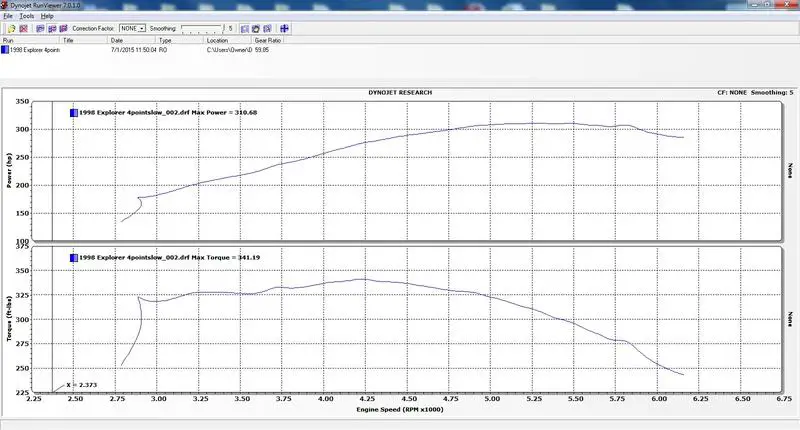This screenshot has width=800, height=430.
Task: Click the 'Engine Speed (RPM x1000)' axis label
Action: click(400, 410)
